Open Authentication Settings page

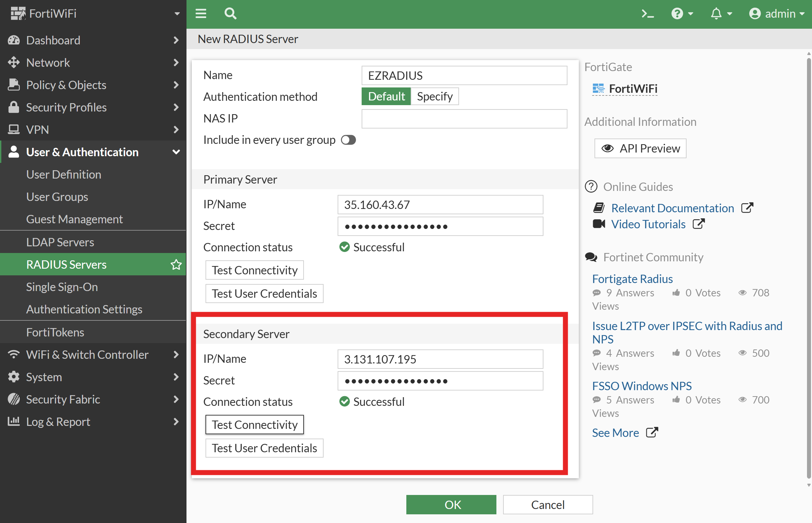(84, 309)
